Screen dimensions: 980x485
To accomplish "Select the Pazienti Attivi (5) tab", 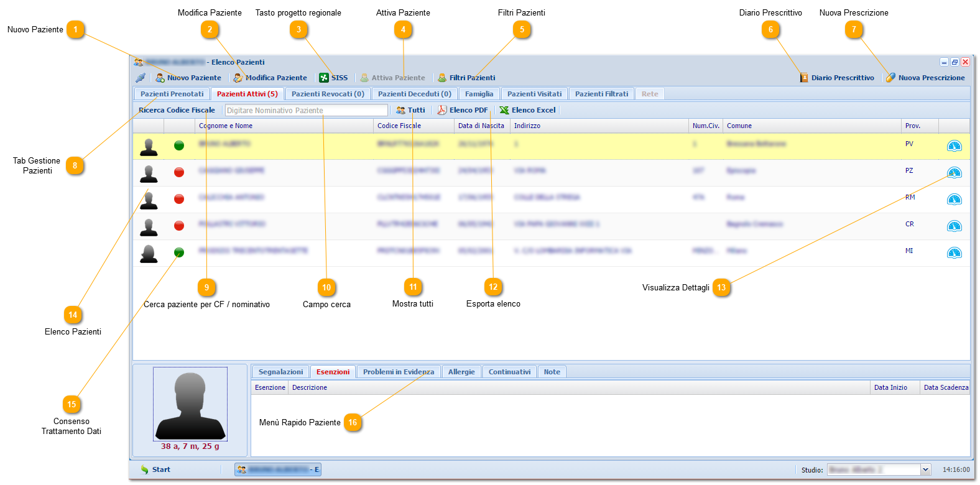I will [247, 94].
